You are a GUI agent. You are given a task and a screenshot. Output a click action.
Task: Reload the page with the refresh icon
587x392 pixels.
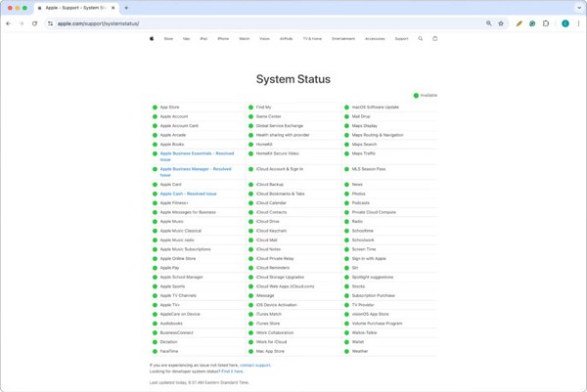[x=34, y=23]
